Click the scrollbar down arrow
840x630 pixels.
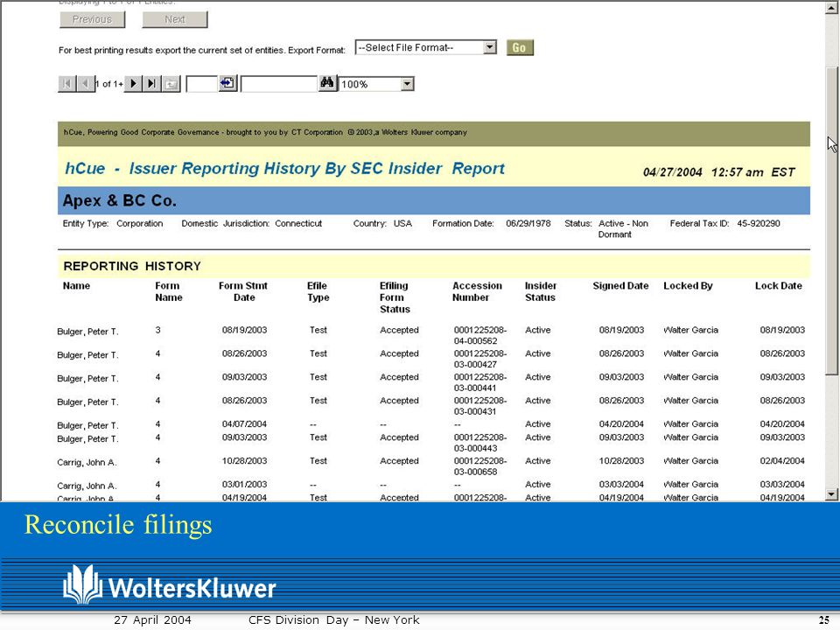coord(832,494)
